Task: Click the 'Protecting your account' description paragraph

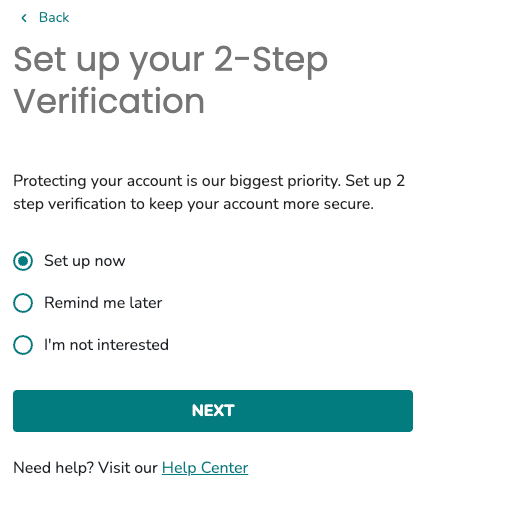Action: pyautogui.click(x=209, y=192)
